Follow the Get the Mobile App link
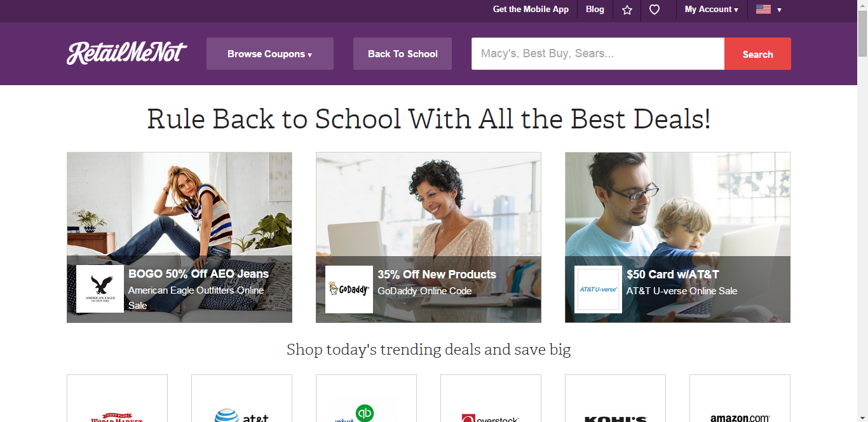The height and width of the screenshot is (422, 868). [531, 10]
